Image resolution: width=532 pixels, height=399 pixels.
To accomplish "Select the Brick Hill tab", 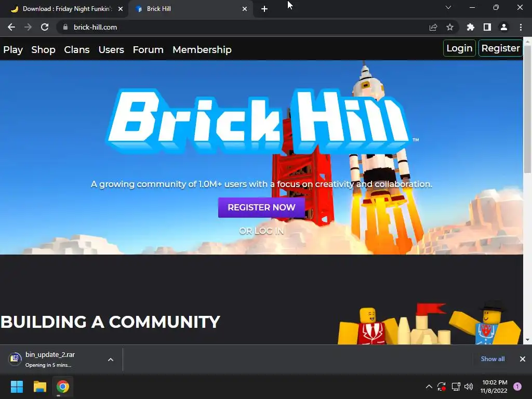I will pyautogui.click(x=191, y=9).
